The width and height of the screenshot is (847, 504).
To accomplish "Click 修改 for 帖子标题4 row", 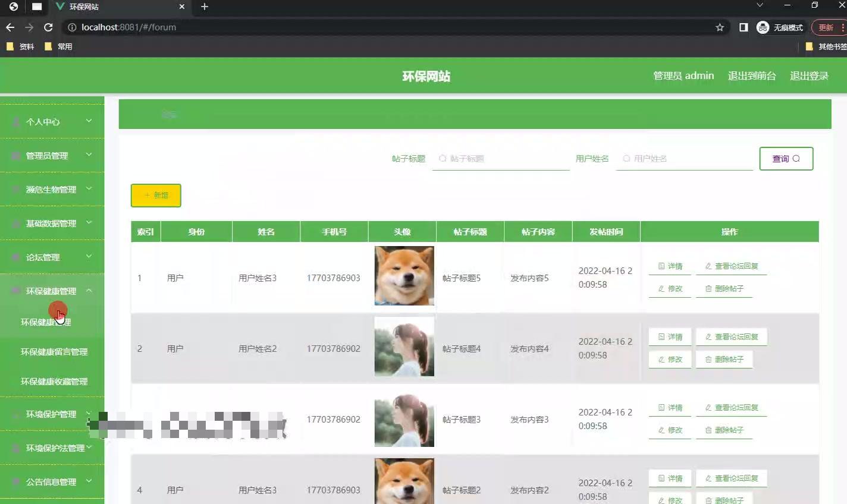I will pyautogui.click(x=670, y=360).
